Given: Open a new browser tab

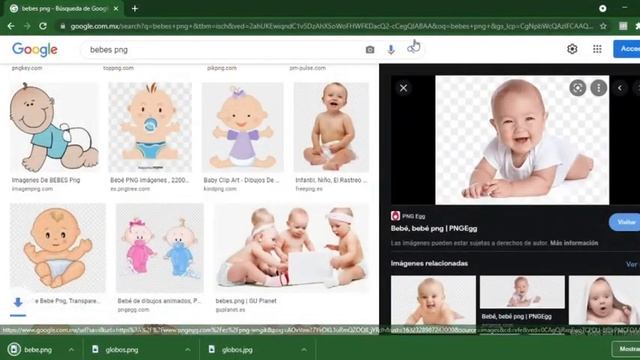Looking at the screenshot, I should coord(135,8).
